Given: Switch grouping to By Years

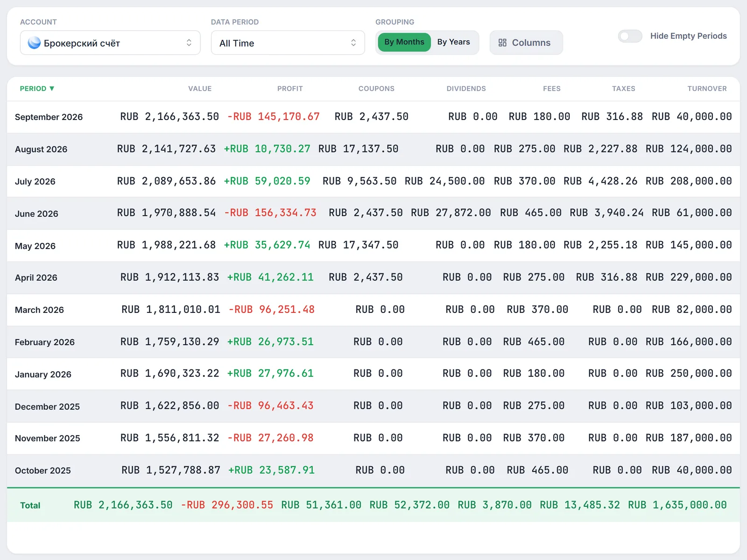Looking at the screenshot, I should pyautogui.click(x=453, y=42).
